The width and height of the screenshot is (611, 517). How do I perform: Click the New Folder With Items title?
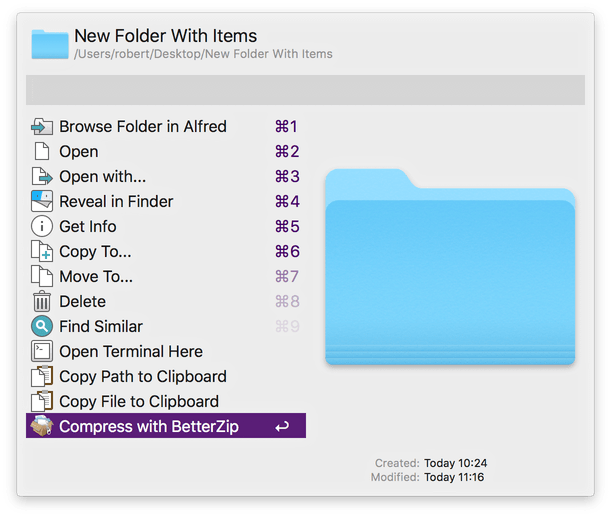(x=165, y=36)
